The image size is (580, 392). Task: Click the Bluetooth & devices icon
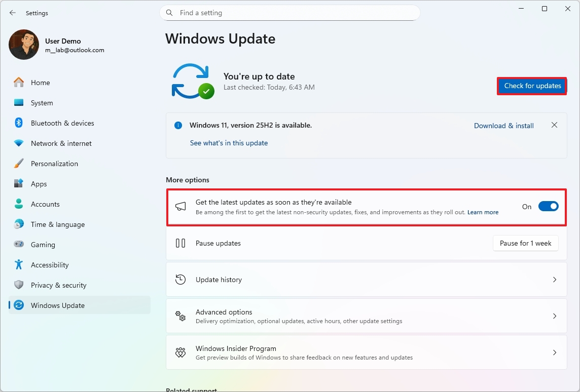click(19, 123)
